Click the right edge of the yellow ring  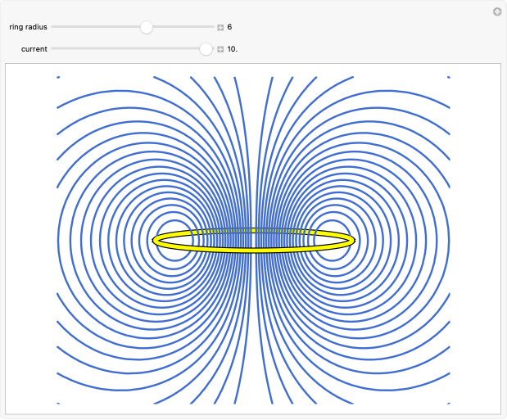coord(352,240)
